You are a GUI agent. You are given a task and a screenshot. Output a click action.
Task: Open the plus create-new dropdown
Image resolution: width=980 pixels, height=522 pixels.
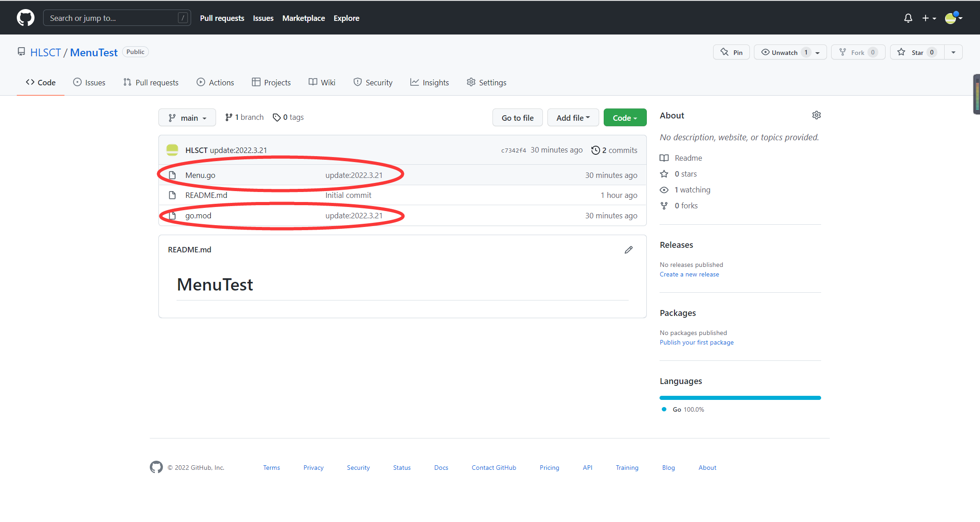click(x=929, y=18)
